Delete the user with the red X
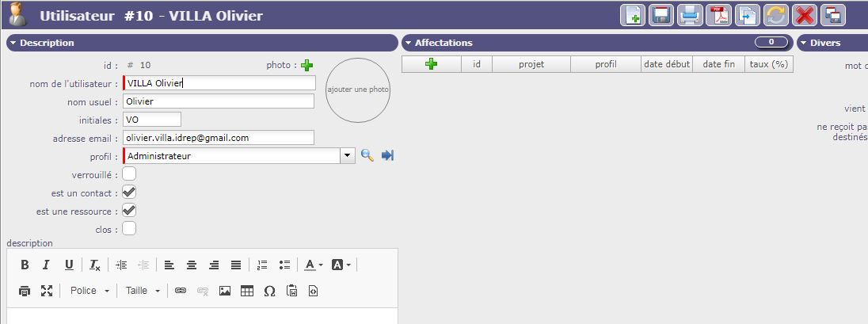The image size is (868, 324). point(805,15)
